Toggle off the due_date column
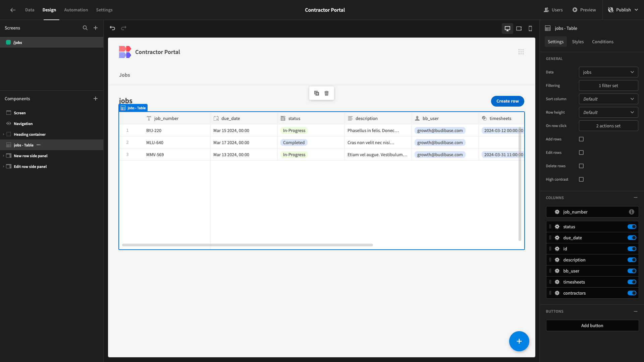This screenshot has width=644, height=362. tap(632, 238)
